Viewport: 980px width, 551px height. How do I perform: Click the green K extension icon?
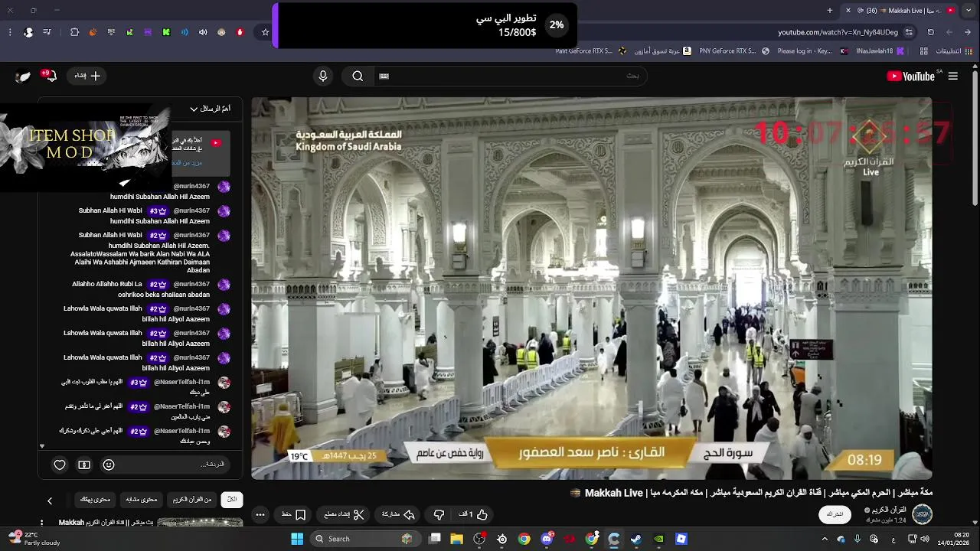pyautogui.click(x=166, y=32)
